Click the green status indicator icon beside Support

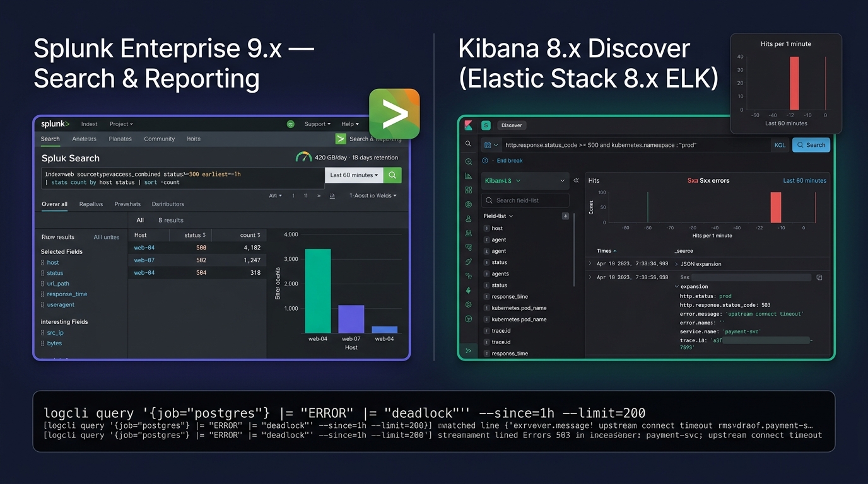(291, 124)
